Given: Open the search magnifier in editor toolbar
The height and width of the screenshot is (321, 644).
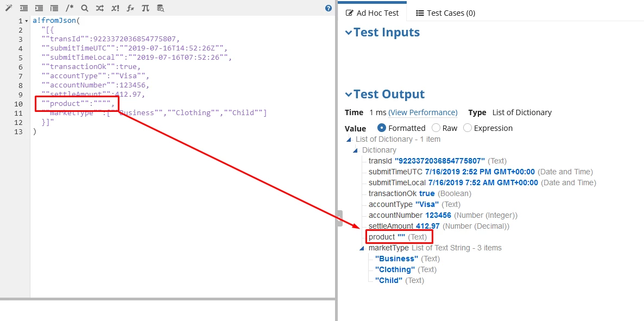Looking at the screenshot, I should point(85,8).
